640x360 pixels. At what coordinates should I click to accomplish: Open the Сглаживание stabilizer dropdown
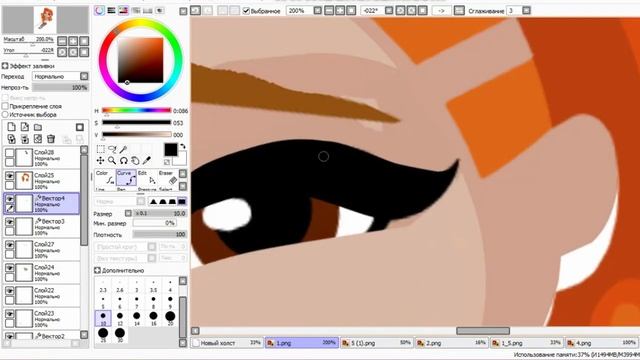pos(527,11)
